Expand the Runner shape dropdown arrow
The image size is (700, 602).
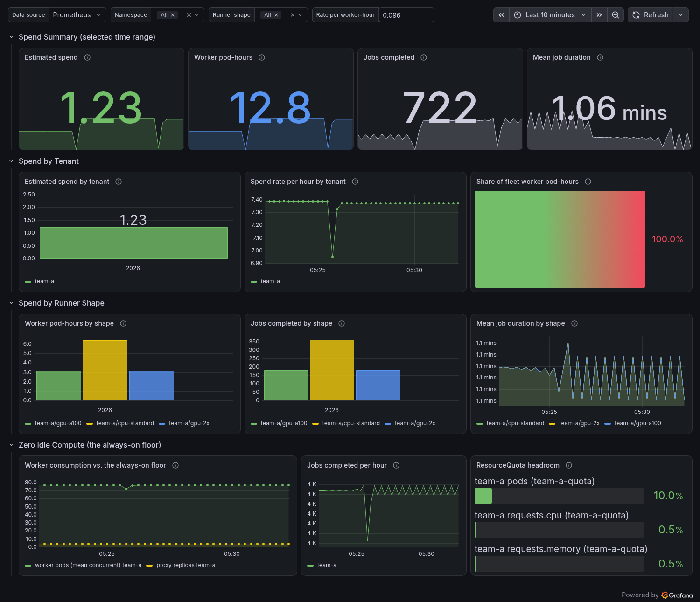coord(300,15)
